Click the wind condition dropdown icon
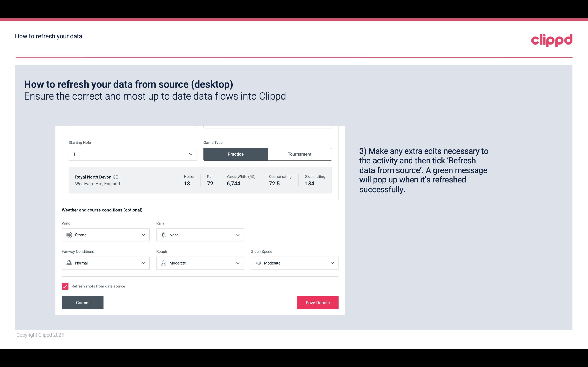Screen dimensions: 588x367 pos(143,235)
